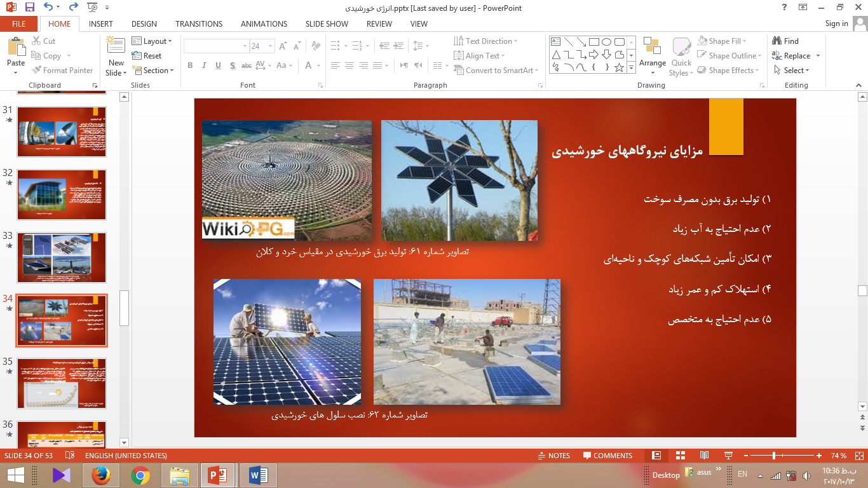Switch to Slide Sorter view
This screenshot has height=488, width=868.
click(680, 456)
